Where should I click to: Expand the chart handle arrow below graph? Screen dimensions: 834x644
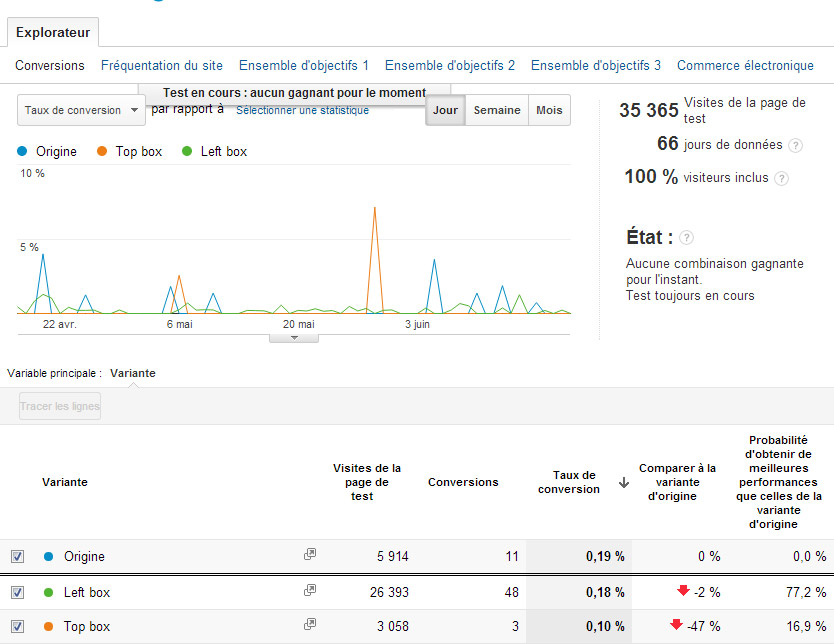(x=294, y=338)
